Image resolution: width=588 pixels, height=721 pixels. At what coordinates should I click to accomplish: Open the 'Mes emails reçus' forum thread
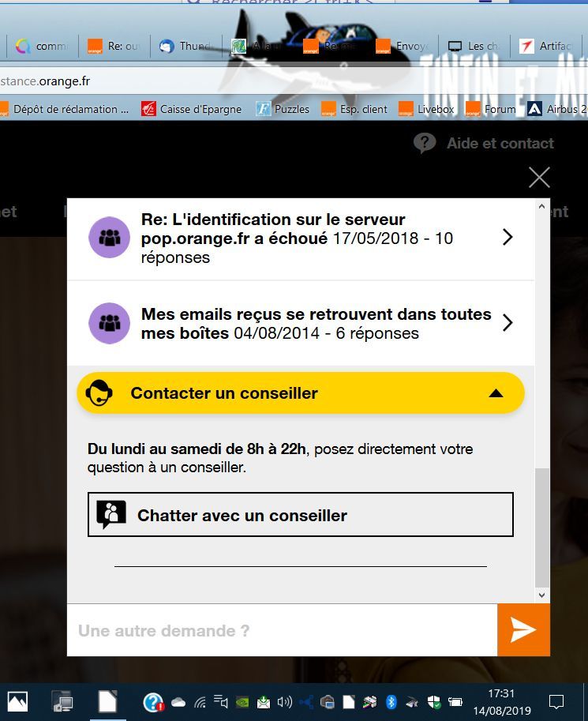[301, 323]
